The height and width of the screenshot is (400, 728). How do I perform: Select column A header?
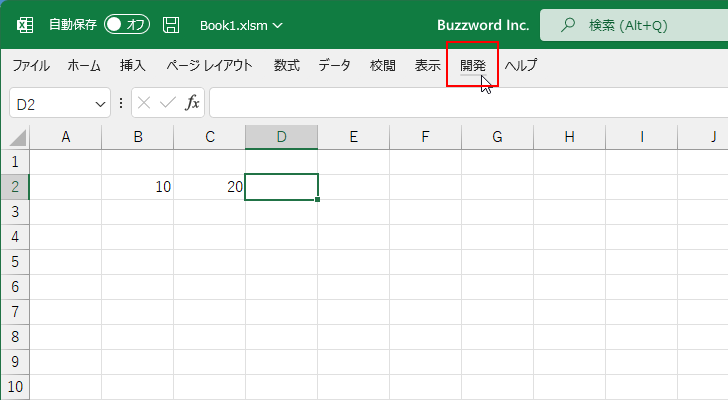pos(65,137)
